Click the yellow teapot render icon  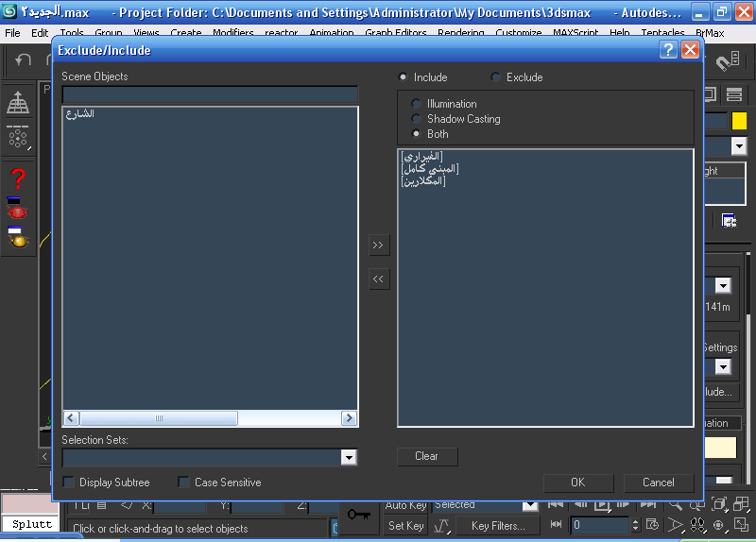(18, 238)
